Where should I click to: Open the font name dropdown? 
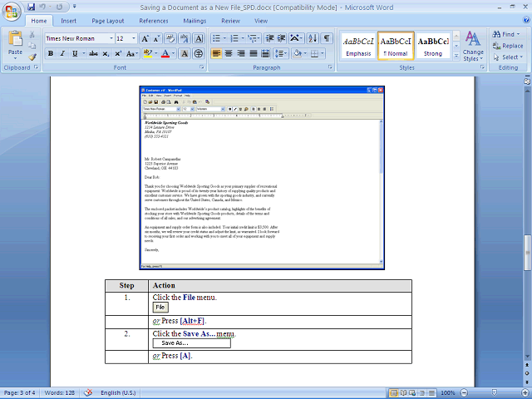(111, 38)
